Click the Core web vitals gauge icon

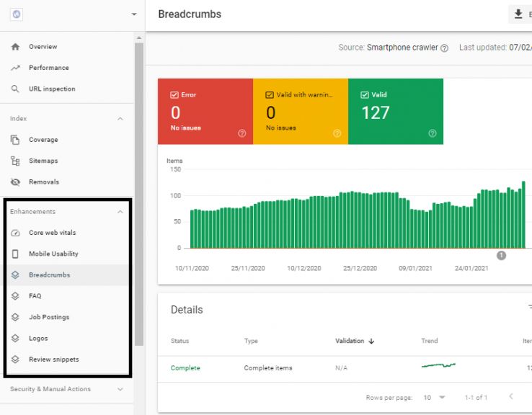[15, 233]
